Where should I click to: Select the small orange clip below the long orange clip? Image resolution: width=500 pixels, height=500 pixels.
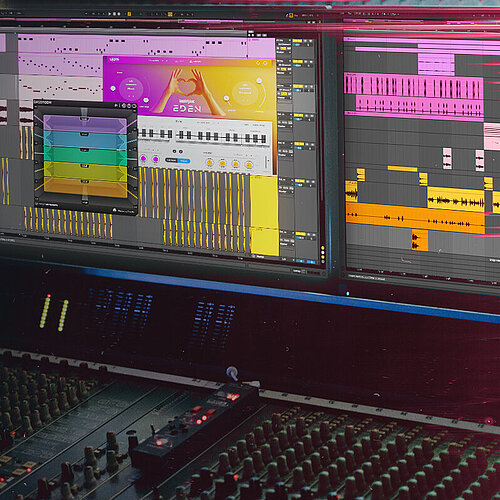pyautogui.click(x=420, y=240)
